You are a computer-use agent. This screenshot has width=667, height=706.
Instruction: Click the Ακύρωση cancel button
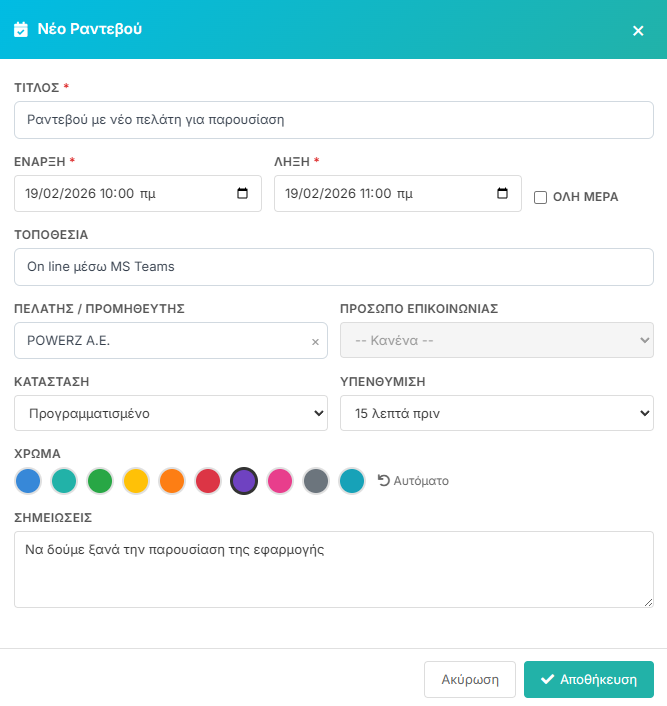tap(469, 679)
